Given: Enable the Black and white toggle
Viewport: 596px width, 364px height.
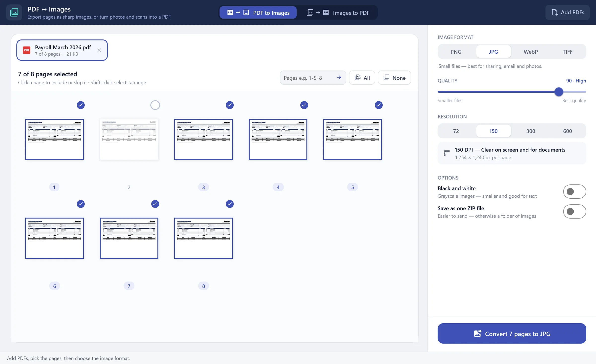Looking at the screenshot, I should [574, 191].
